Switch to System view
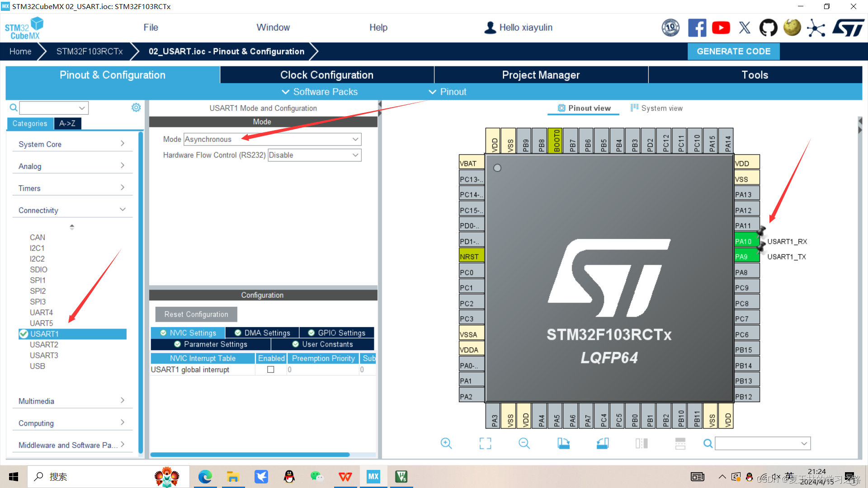The height and width of the screenshot is (488, 868). click(656, 108)
